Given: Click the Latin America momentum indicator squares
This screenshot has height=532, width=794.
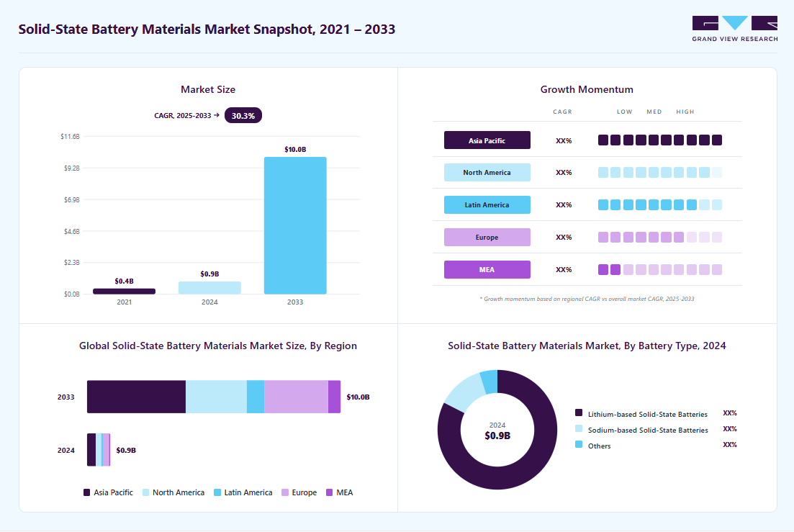Looking at the screenshot, I should pos(660,205).
